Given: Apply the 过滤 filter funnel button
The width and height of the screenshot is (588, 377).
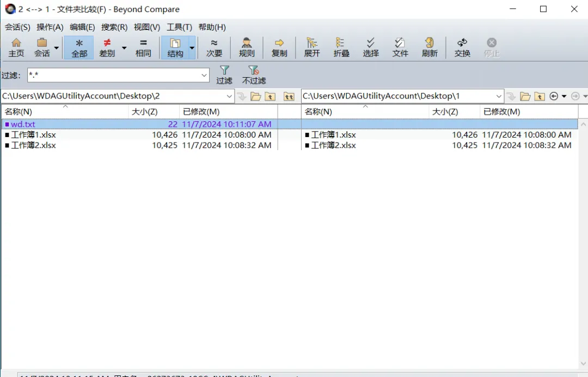Looking at the screenshot, I should (224, 75).
